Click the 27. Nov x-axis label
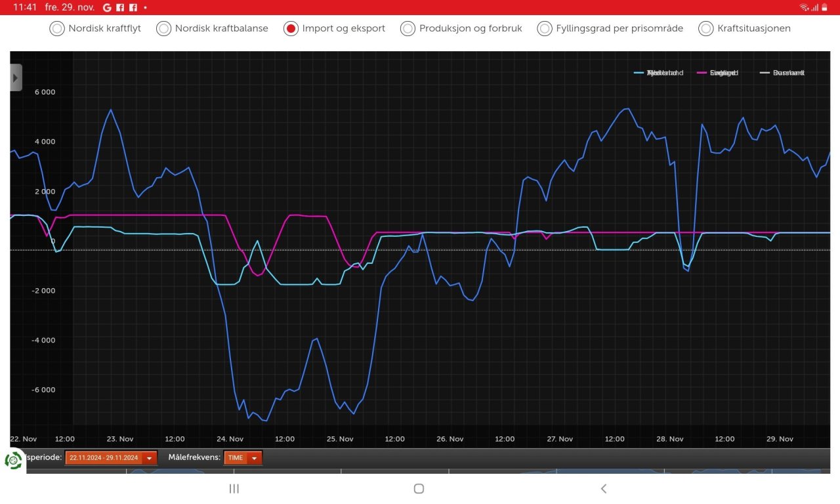The width and height of the screenshot is (840, 504). (x=560, y=439)
